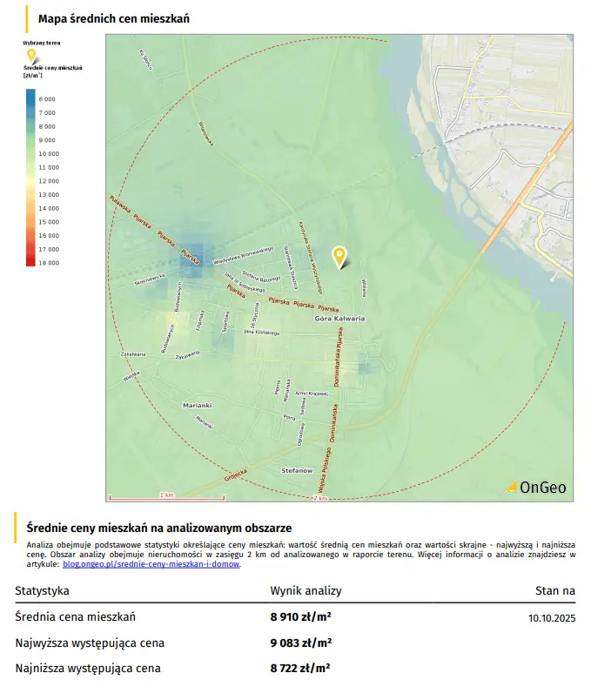Click the date '10.10.2025'
591x700 pixels.
[x=552, y=618]
